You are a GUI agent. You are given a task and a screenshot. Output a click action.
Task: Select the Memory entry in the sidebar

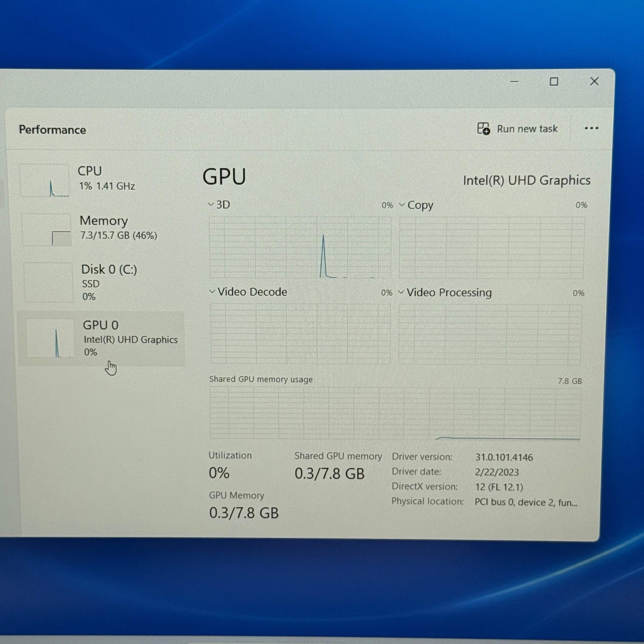pos(101,229)
